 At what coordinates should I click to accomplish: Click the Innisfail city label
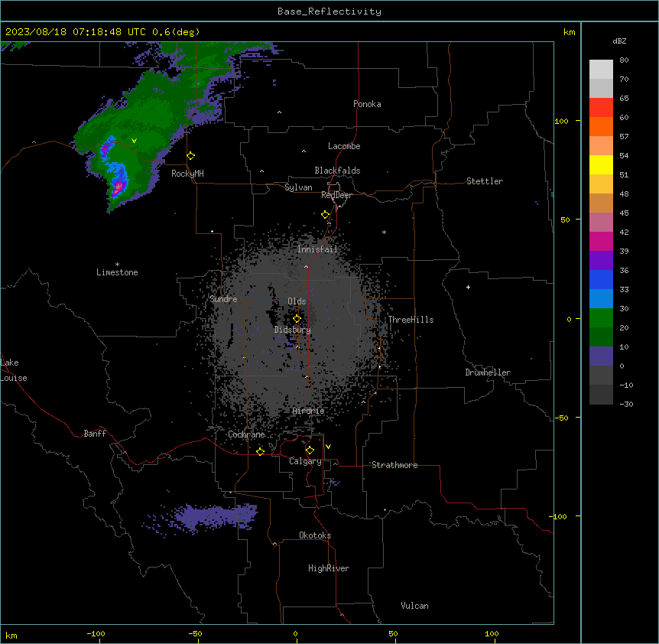(x=317, y=249)
